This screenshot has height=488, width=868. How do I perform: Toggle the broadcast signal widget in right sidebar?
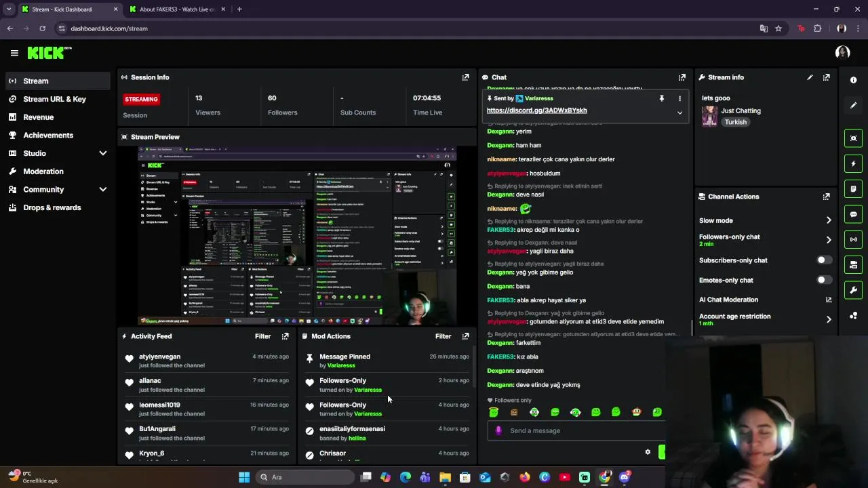853,239
